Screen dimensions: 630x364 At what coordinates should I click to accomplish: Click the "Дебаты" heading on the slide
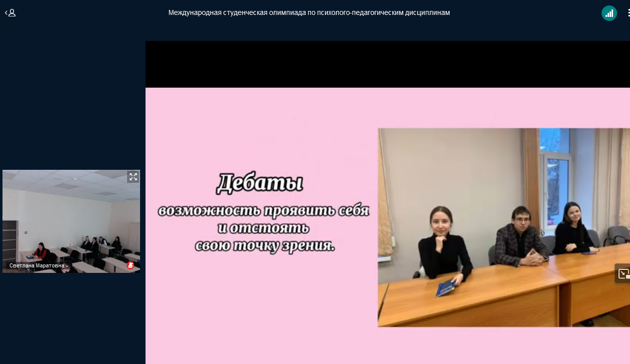pos(260,184)
